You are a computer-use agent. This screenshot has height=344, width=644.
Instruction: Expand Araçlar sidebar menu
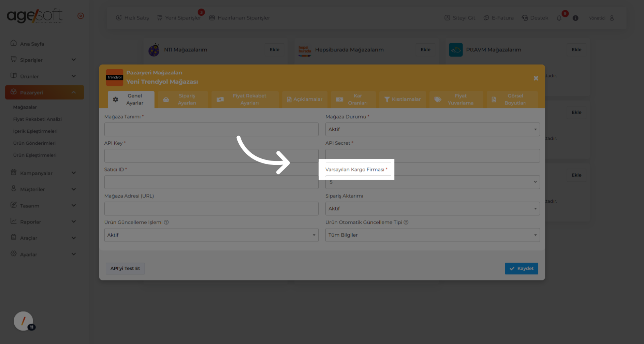[44, 238]
